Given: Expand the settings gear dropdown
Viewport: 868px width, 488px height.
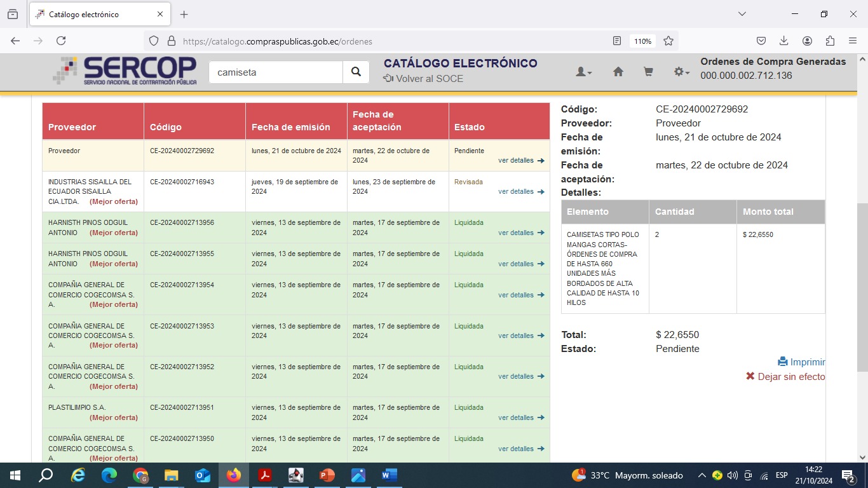Looking at the screenshot, I should coord(681,72).
